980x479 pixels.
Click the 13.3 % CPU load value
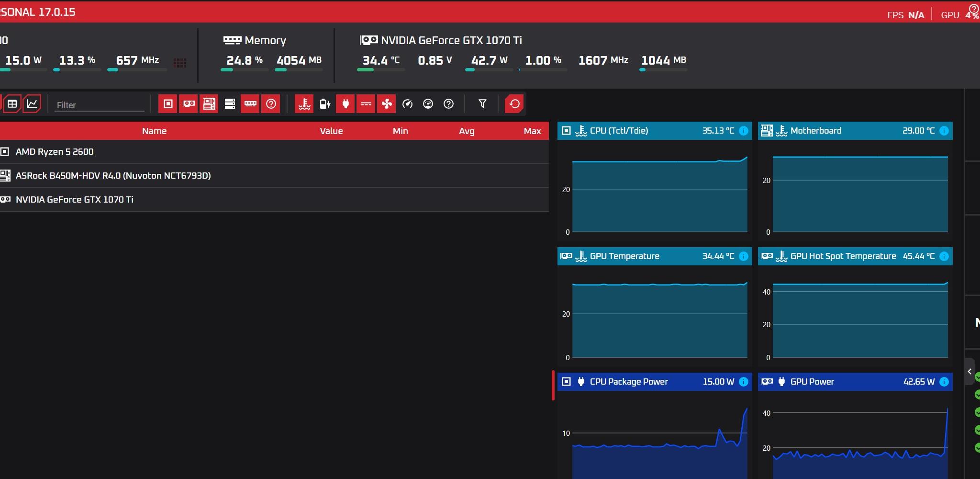(77, 60)
